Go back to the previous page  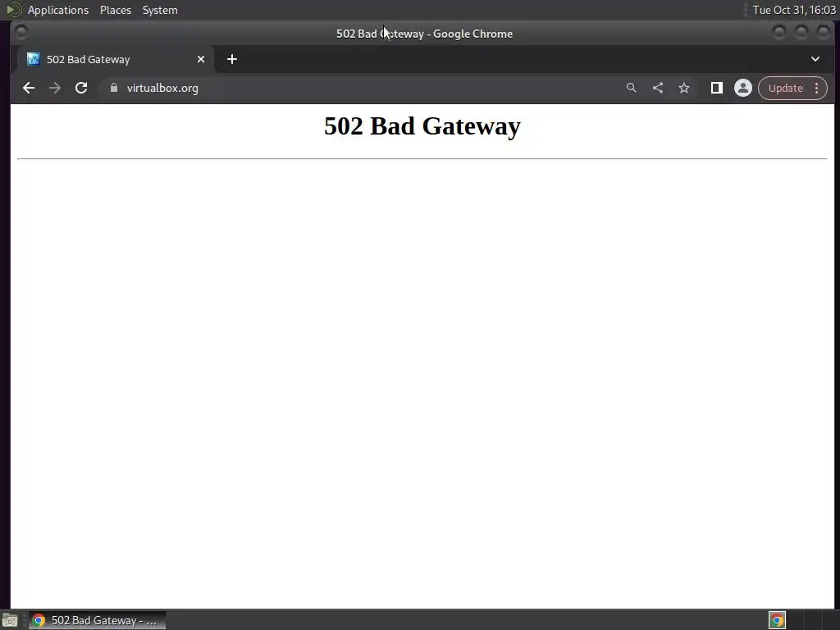point(29,88)
